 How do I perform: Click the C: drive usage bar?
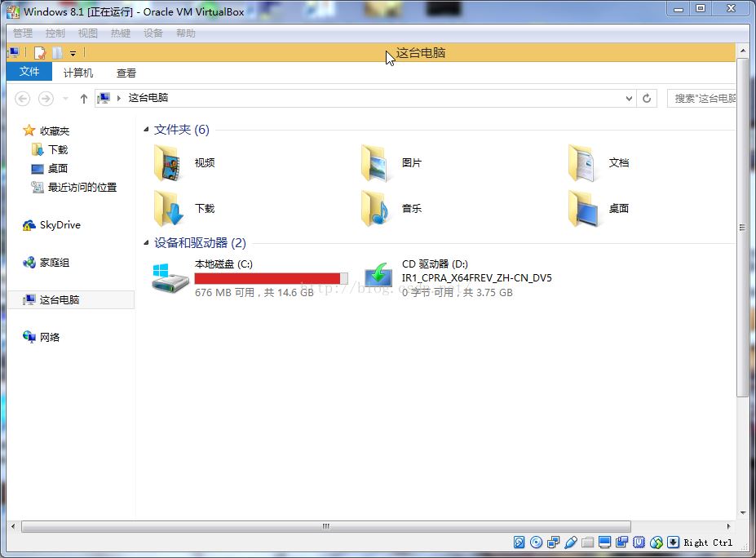click(x=271, y=278)
